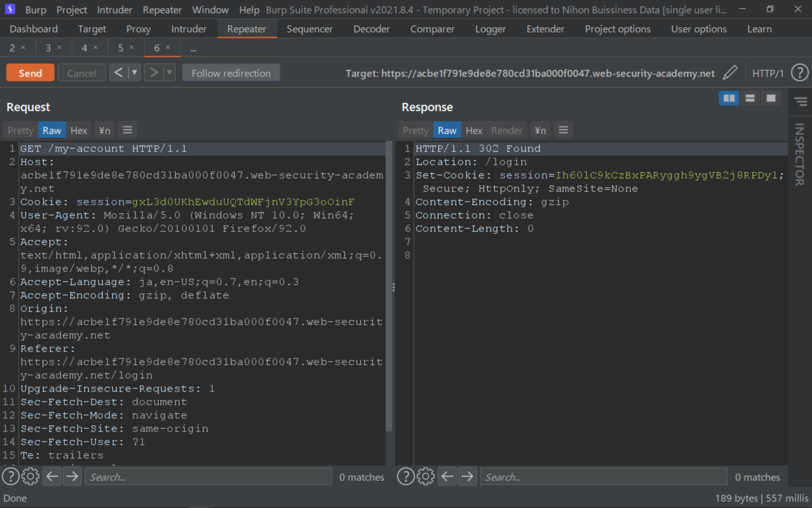Go to previous match in Request search
Image resolution: width=812 pixels, height=508 pixels.
tap(52, 477)
